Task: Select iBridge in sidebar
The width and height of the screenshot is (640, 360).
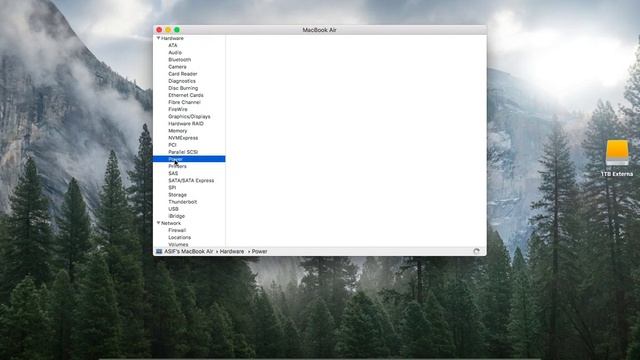Action: 177,216
